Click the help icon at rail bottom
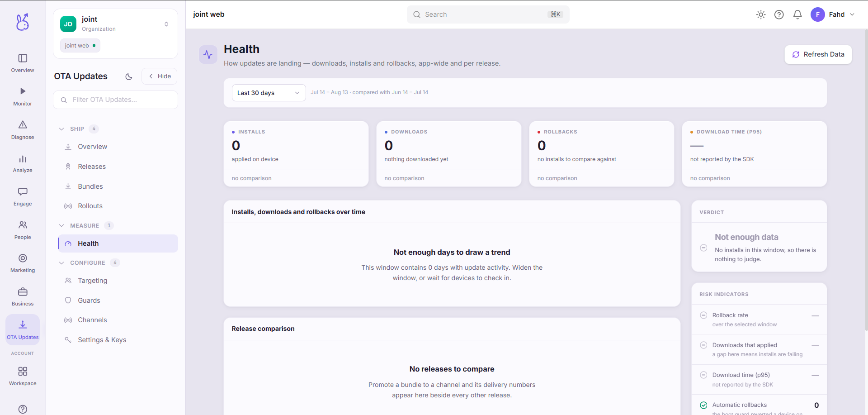 [x=23, y=409]
